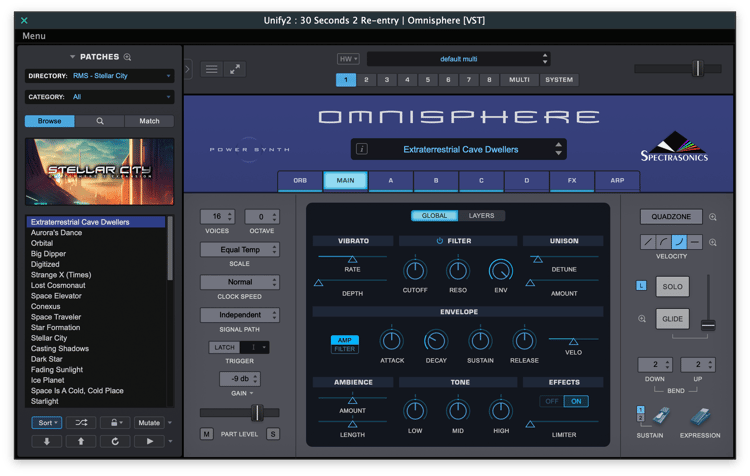This screenshot has height=476, width=750.
Task: Switch to LAYERS view
Action: (x=481, y=216)
